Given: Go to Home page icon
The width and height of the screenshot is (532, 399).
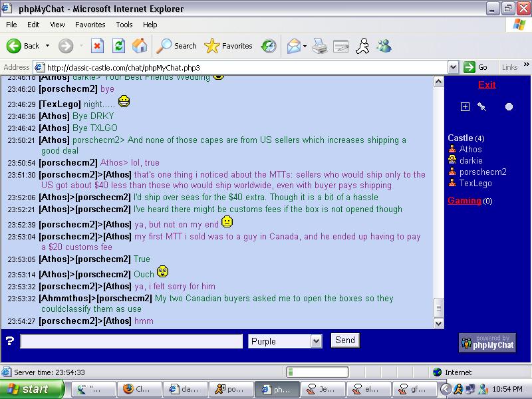Looking at the screenshot, I should coord(140,46).
